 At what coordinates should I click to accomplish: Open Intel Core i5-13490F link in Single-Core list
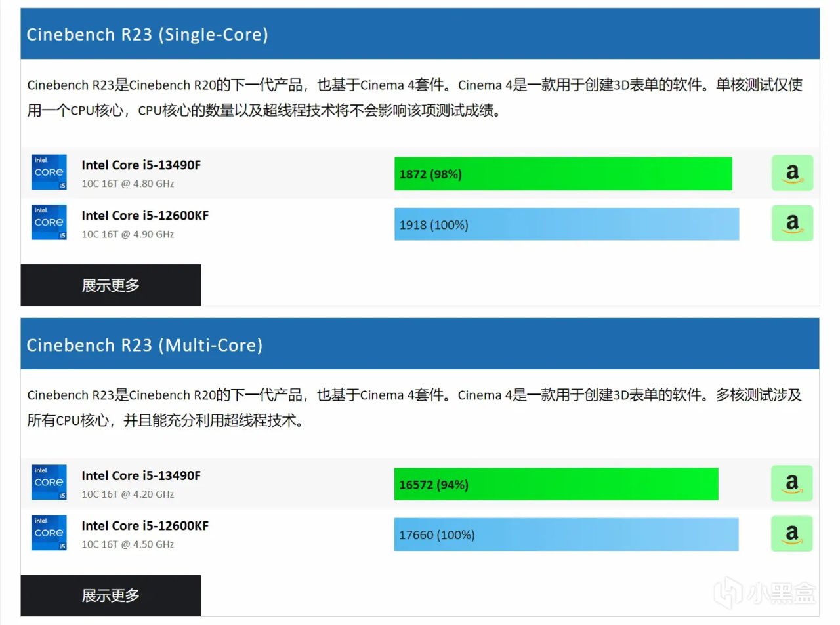[x=141, y=165]
